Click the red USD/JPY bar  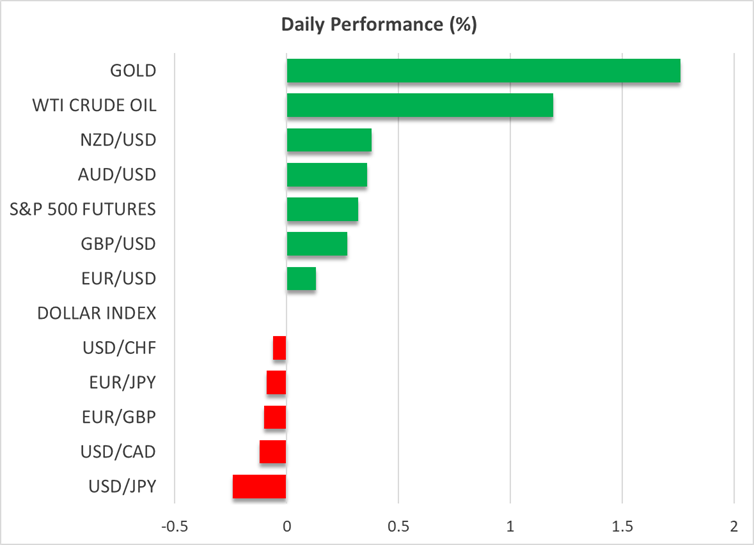click(259, 487)
